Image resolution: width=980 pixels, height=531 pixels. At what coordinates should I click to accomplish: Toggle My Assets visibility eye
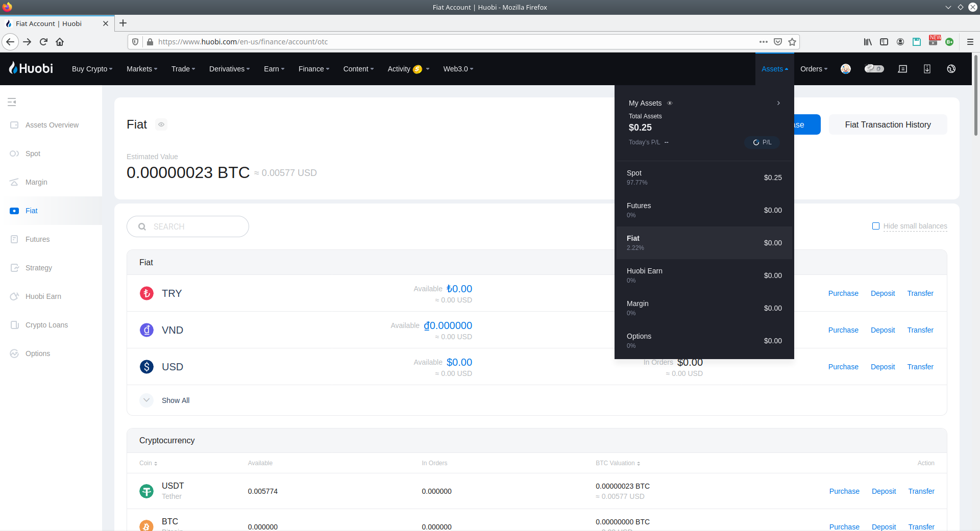[670, 103]
